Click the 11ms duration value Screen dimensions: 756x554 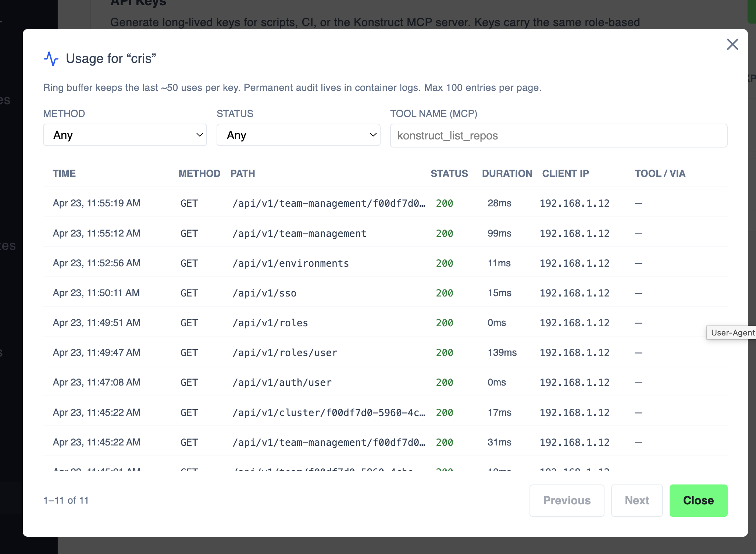click(499, 263)
